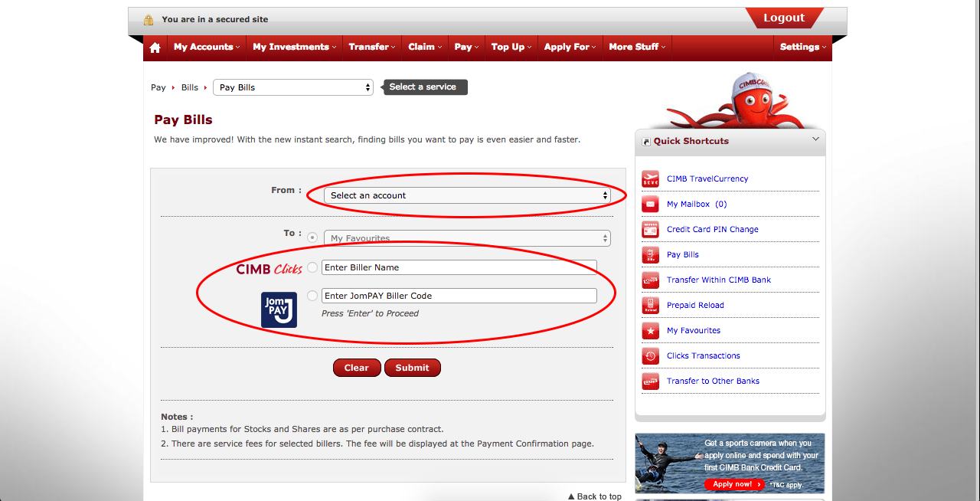This screenshot has height=501, width=980.
Task: Open the Pay Bills quick shortcut link
Action: coord(683,254)
